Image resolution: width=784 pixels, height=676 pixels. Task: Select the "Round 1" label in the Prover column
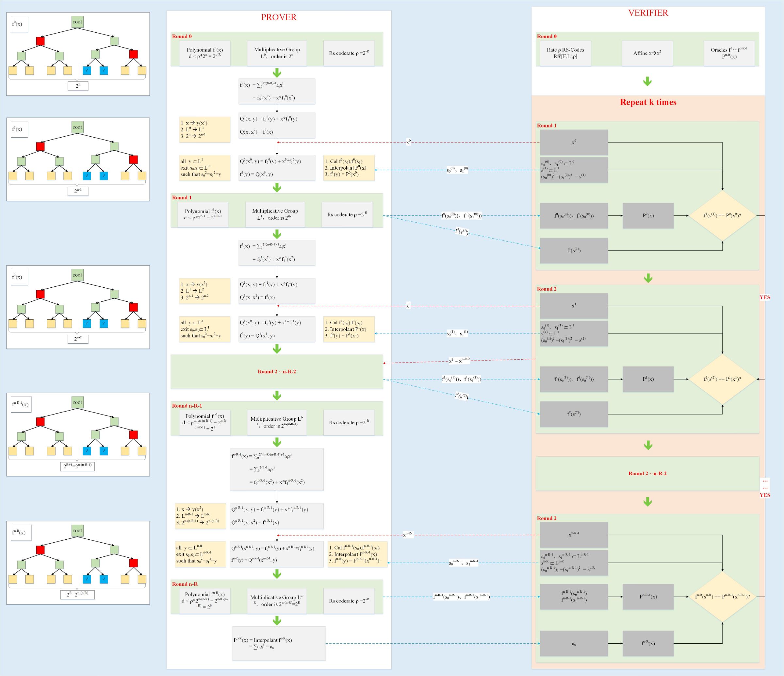pos(182,198)
